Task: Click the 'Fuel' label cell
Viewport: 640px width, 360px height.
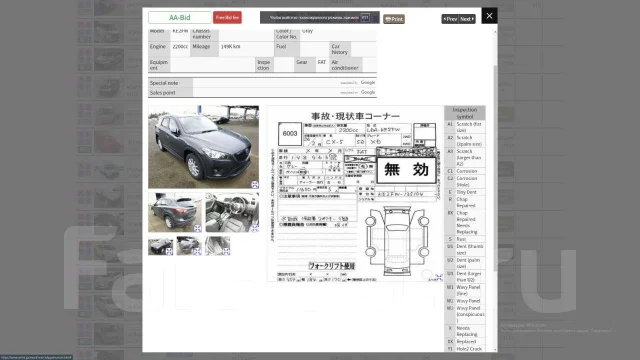Action: [287, 49]
